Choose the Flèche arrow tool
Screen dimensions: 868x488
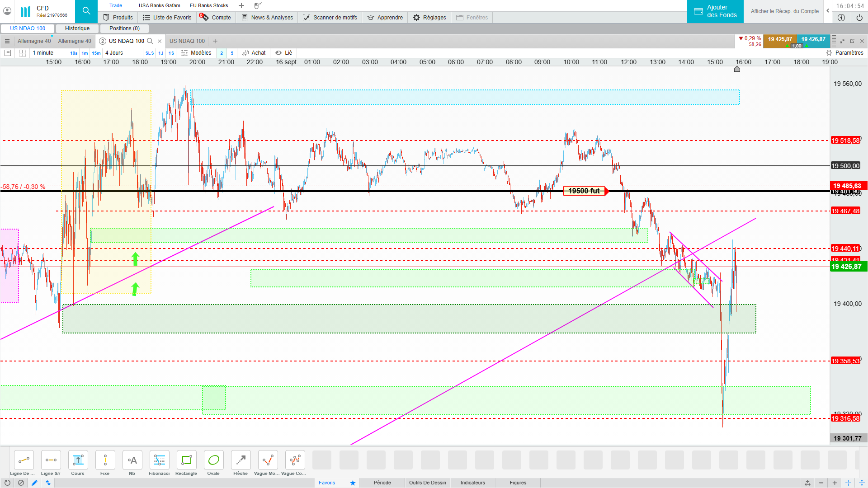point(241,460)
